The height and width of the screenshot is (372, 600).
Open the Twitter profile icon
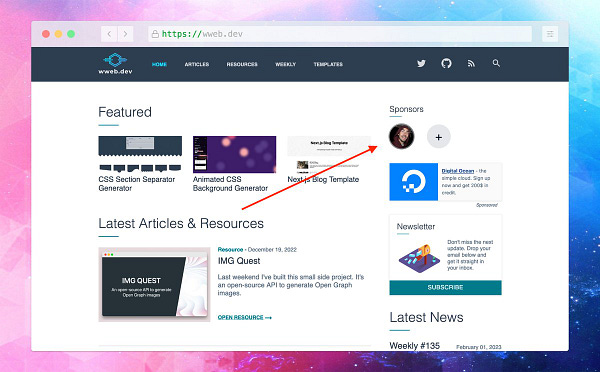tap(421, 64)
